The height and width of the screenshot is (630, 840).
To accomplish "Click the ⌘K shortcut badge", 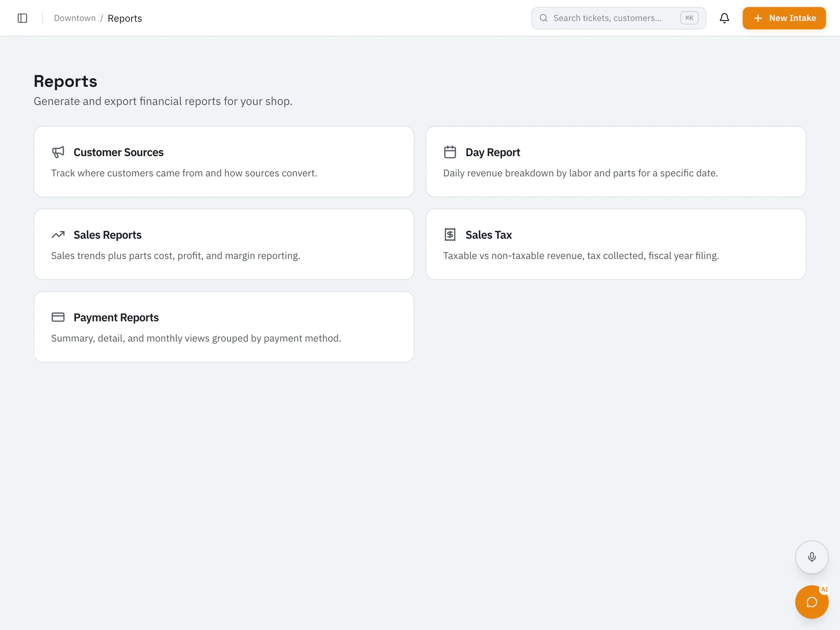I will [x=689, y=18].
